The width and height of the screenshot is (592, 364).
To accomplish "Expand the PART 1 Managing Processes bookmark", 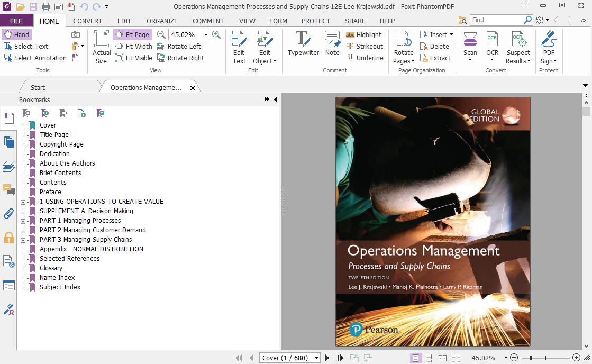I will pyautogui.click(x=23, y=221).
